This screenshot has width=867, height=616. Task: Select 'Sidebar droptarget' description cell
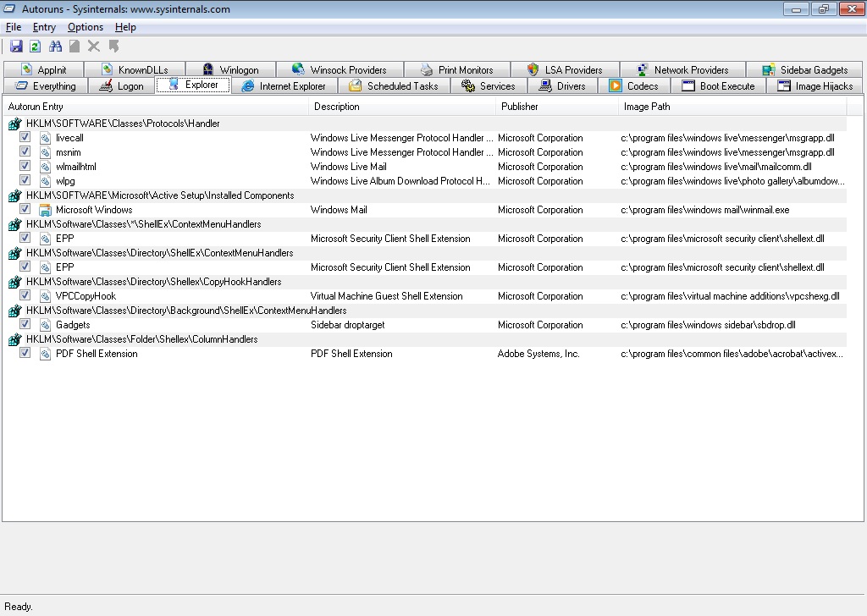pyautogui.click(x=348, y=325)
